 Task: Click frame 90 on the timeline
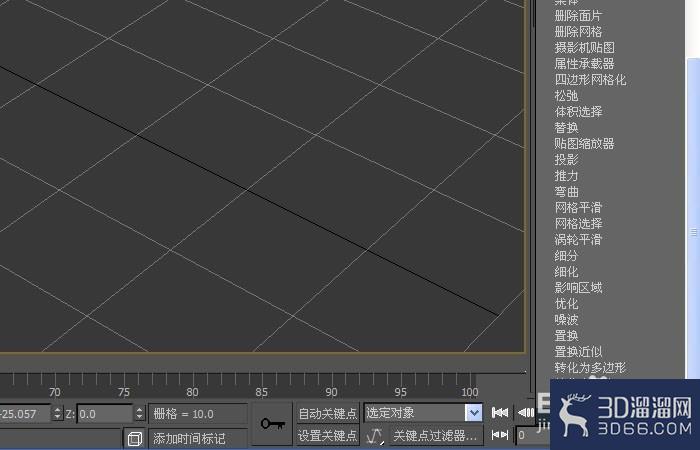(x=331, y=392)
